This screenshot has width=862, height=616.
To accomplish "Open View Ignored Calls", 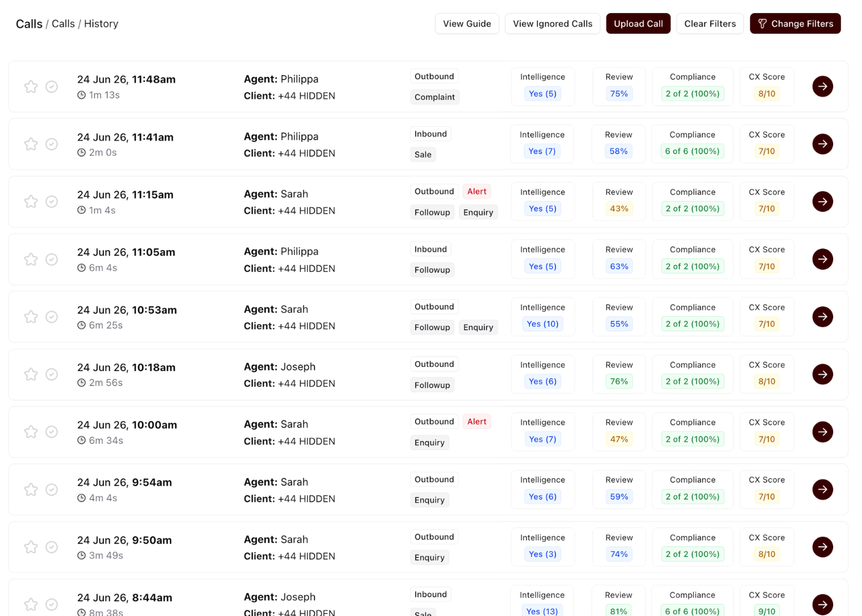I will tap(552, 24).
